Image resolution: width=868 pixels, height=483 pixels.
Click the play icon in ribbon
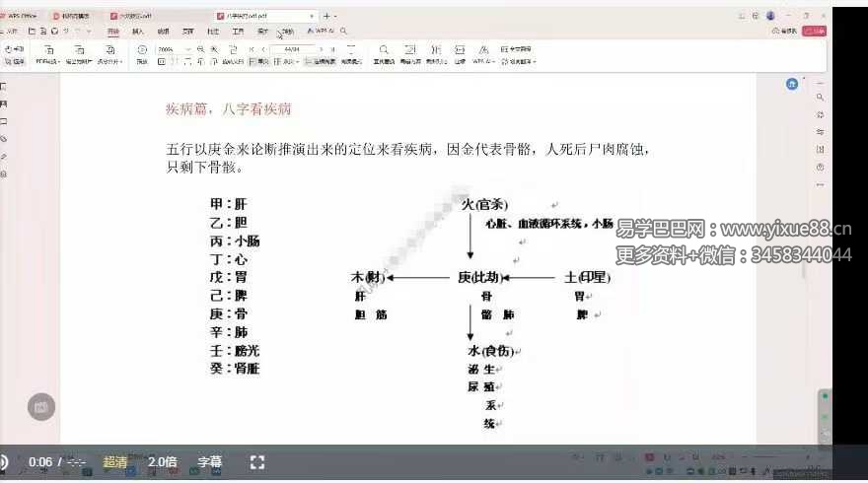(x=141, y=50)
